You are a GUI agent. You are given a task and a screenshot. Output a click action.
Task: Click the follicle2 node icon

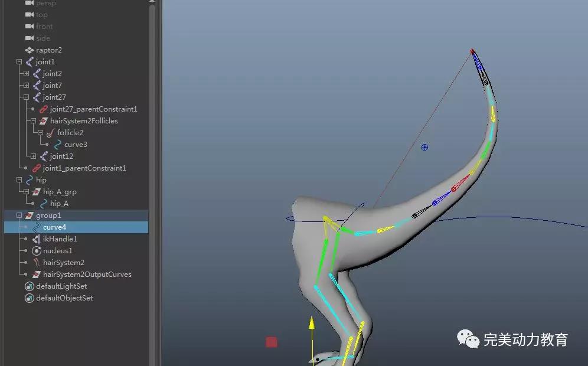pos(50,133)
